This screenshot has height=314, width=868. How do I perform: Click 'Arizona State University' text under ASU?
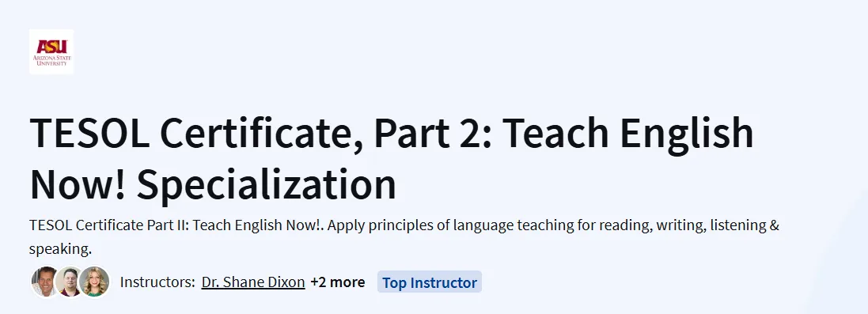(51, 60)
